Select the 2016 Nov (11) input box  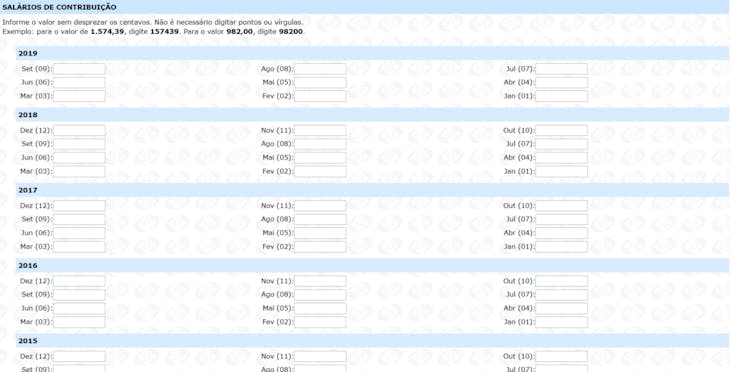pyautogui.click(x=320, y=281)
